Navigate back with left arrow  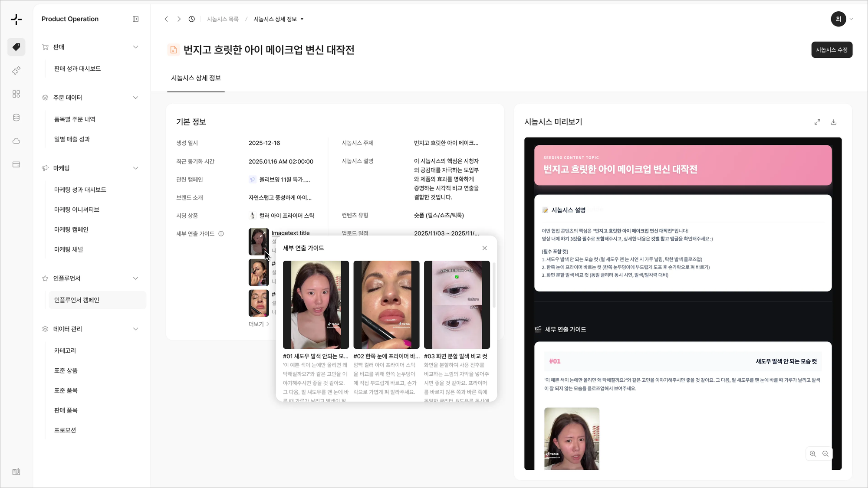tap(166, 19)
